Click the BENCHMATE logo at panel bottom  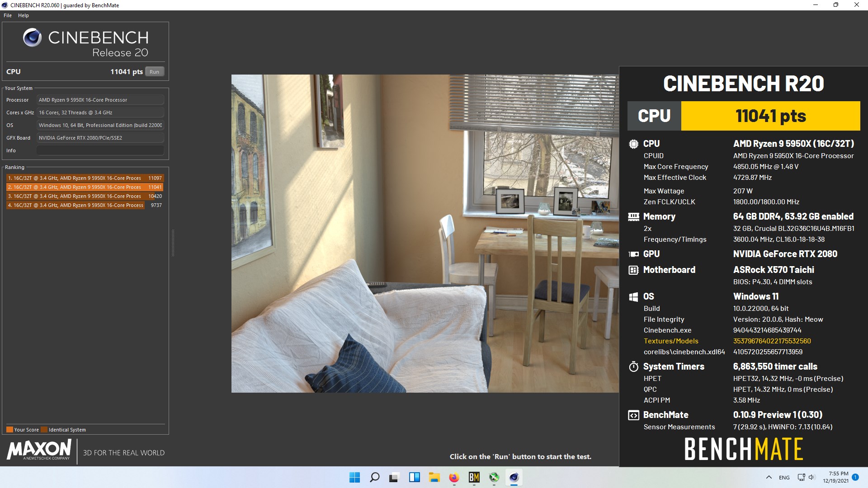(x=744, y=449)
